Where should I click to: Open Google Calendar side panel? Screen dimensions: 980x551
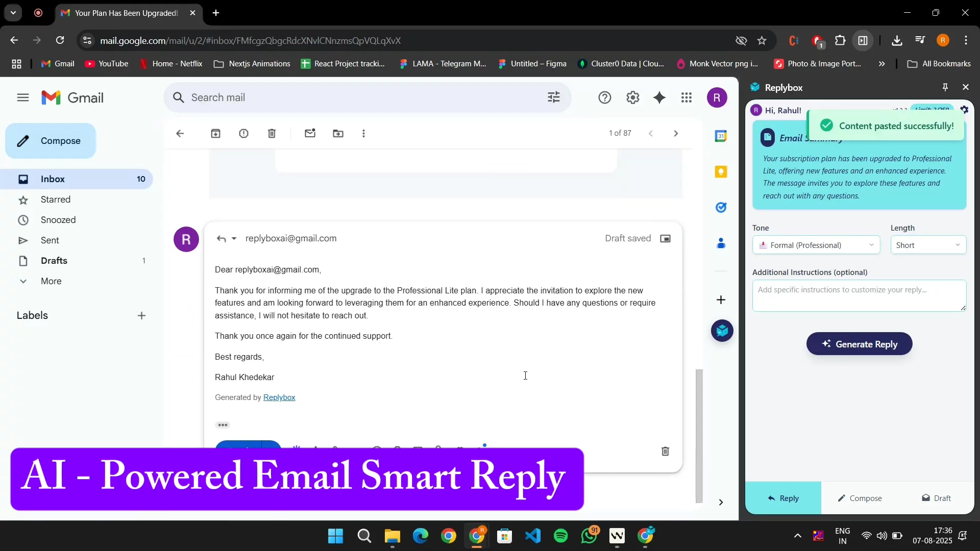(x=722, y=136)
